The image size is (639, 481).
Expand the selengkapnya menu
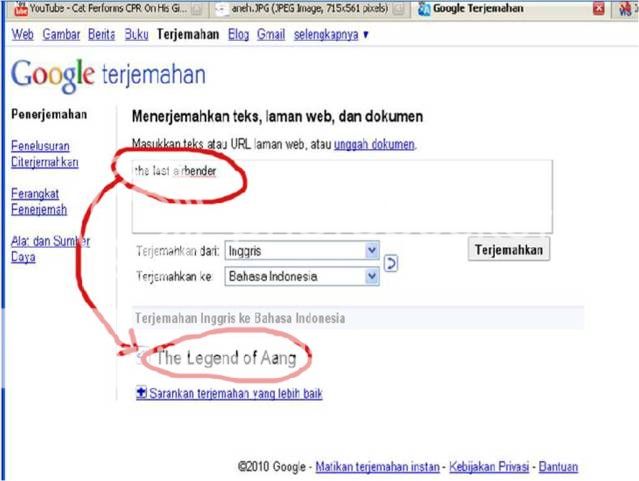tap(331, 35)
